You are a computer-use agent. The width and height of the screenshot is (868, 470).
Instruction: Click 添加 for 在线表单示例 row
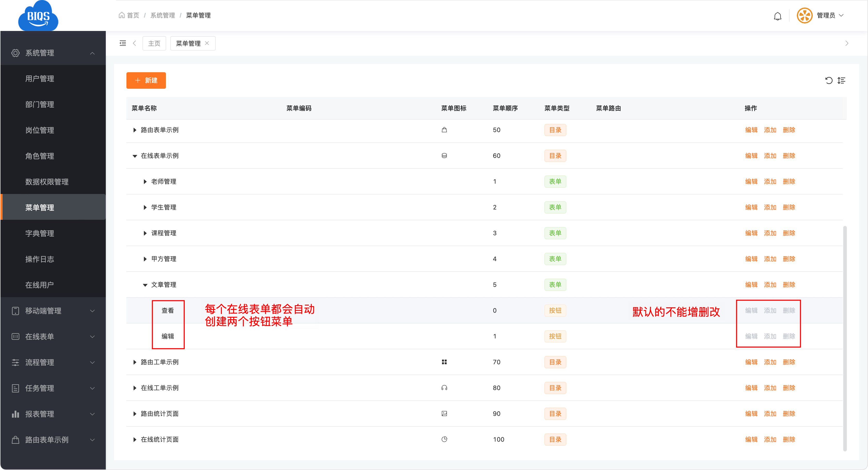[770, 156]
